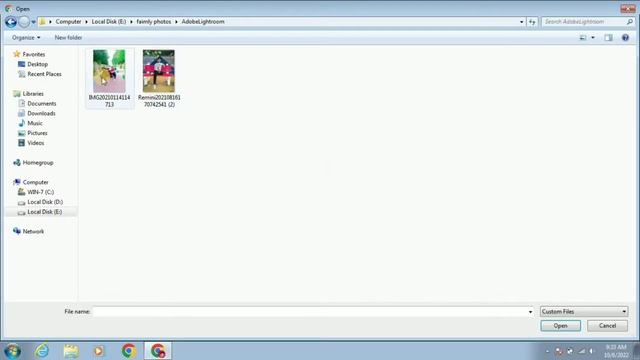The width and height of the screenshot is (640, 360).
Task: Open WIN-7 (C:) drive
Action: click(40, 192)
